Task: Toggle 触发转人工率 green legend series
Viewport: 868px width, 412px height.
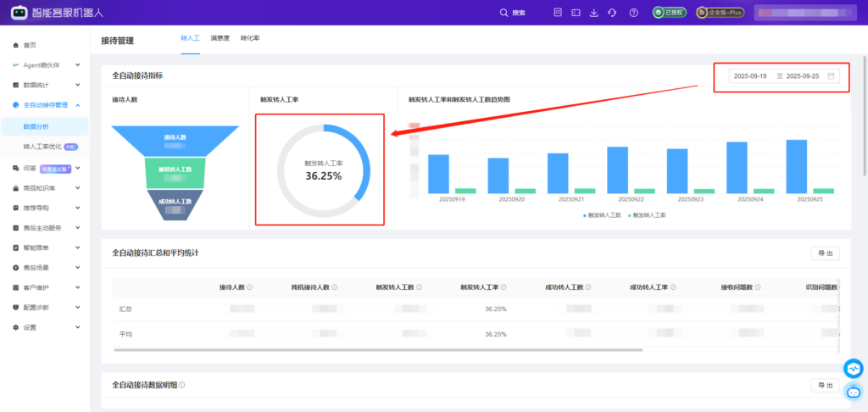Action: pyautogui.click(x=648, y=215)
